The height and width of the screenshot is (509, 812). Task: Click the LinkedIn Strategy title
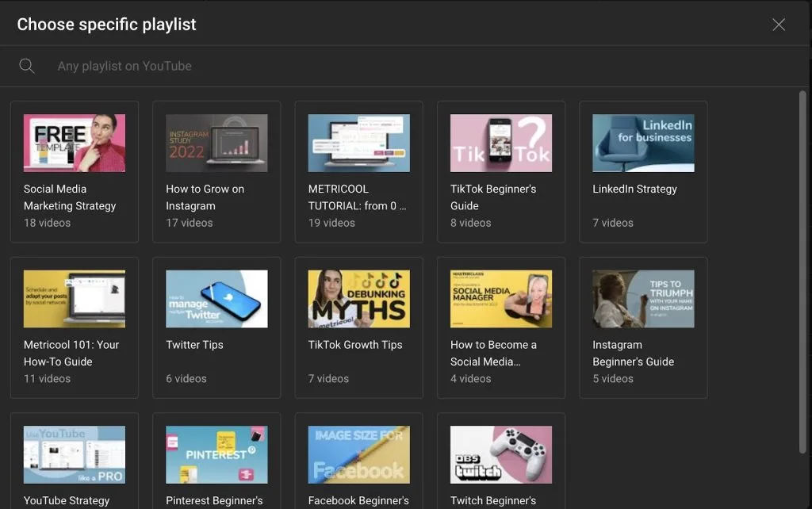pos(634,189)
